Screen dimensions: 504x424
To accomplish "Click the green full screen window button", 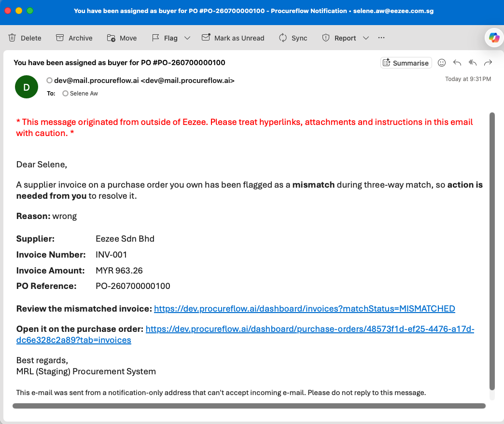I will tap(30, 11).
